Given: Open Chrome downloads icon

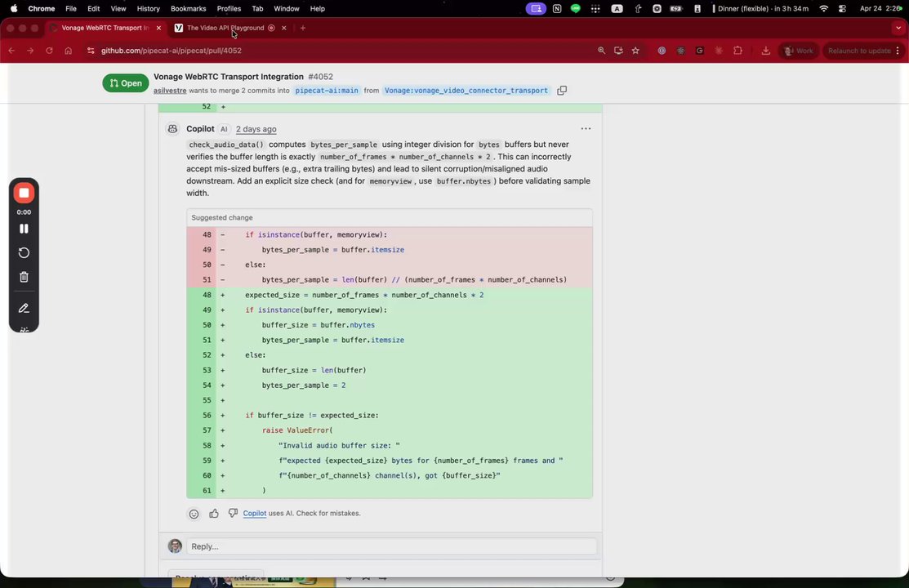Looking at the screenshot, I should (766, 51).
